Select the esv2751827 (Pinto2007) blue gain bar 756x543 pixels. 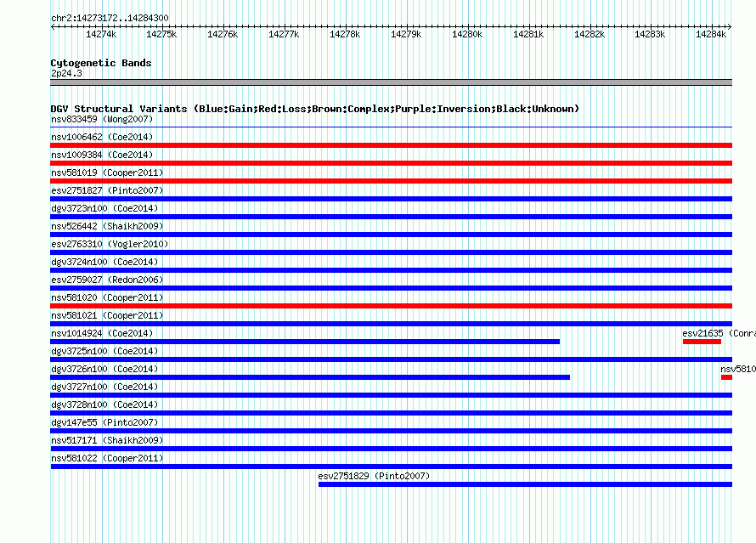point(391,199)
